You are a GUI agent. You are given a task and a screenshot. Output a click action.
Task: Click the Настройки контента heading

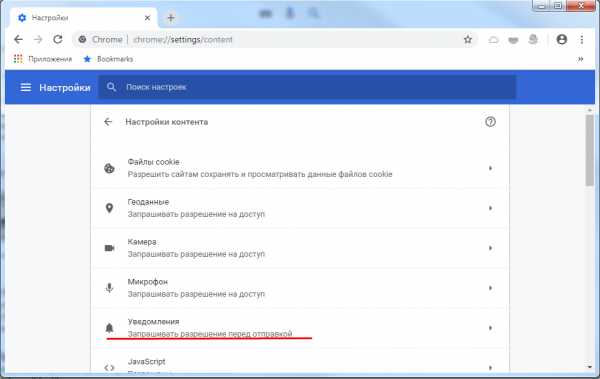167,122
